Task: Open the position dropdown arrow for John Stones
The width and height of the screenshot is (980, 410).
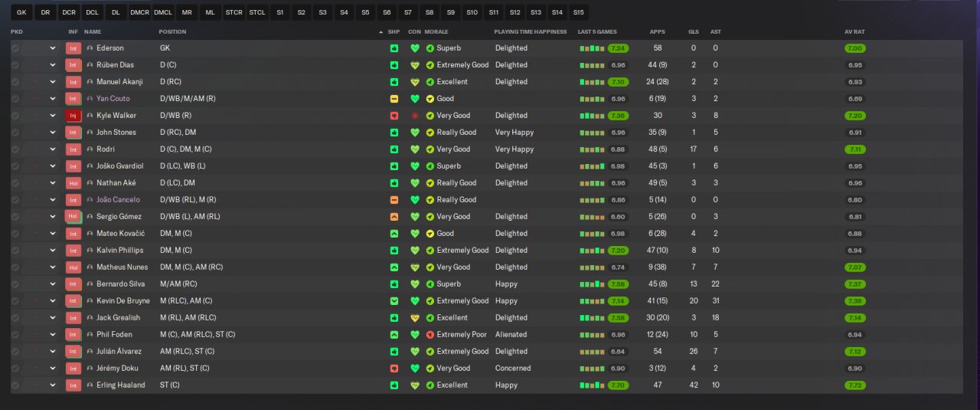Action: [53, 132]
